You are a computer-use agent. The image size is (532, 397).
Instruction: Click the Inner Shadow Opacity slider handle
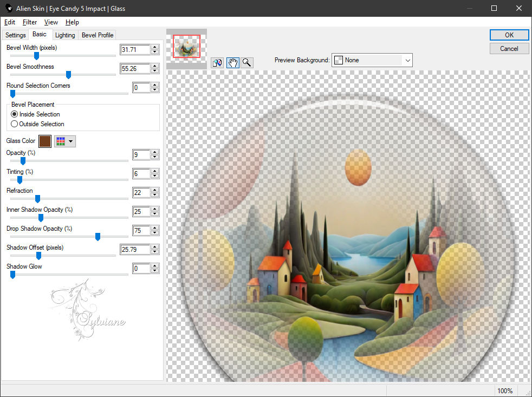[41, 218]
